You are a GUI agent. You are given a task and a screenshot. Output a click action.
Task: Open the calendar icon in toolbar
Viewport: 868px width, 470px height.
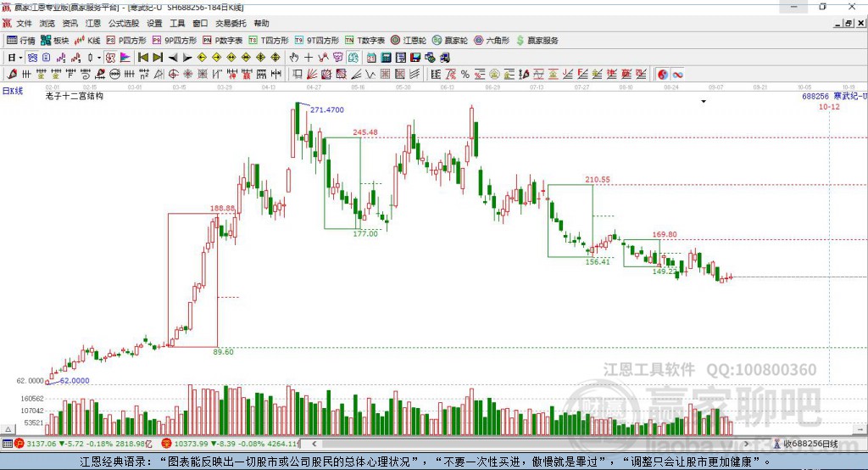pos(371,58)
